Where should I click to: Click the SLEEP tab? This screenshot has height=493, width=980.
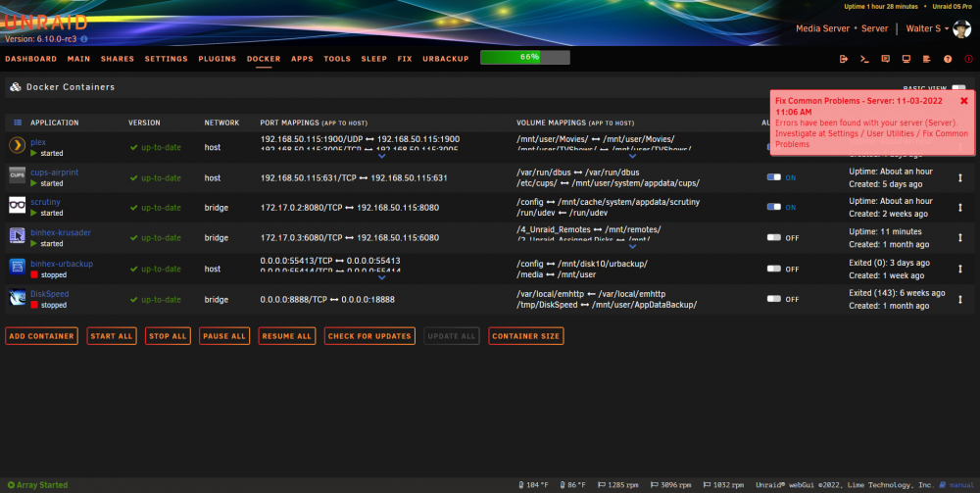[x=373, y=59]
